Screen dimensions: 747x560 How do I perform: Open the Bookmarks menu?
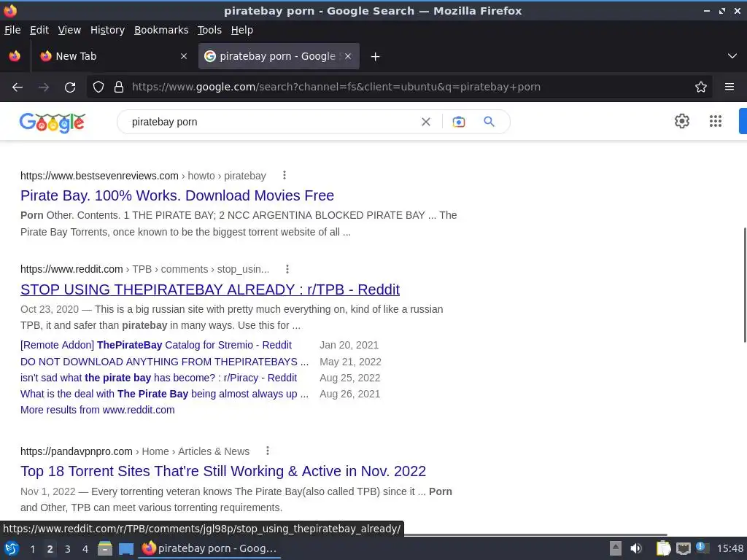161,30
